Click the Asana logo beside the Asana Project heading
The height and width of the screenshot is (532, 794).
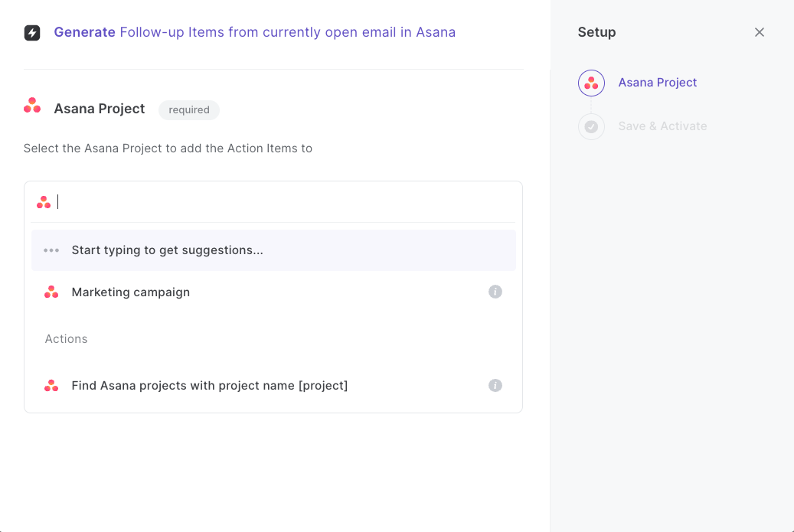[32, 106]
